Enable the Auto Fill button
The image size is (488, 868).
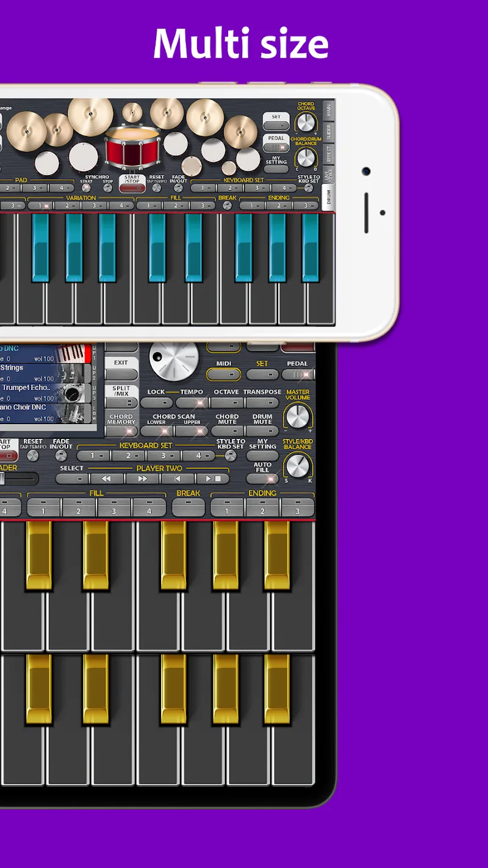[x=262, y=479]
